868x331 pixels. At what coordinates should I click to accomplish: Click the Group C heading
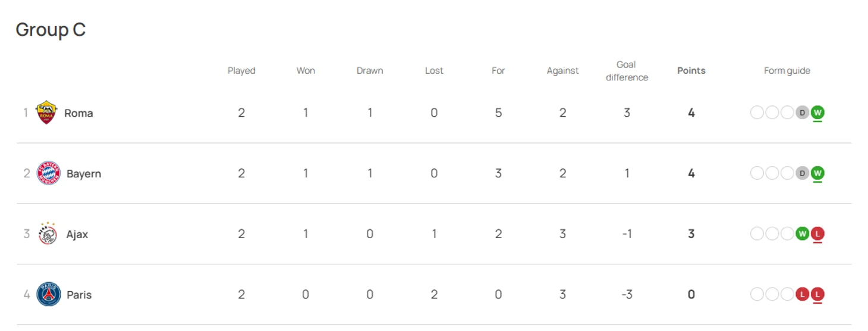(x=51, y=30)
